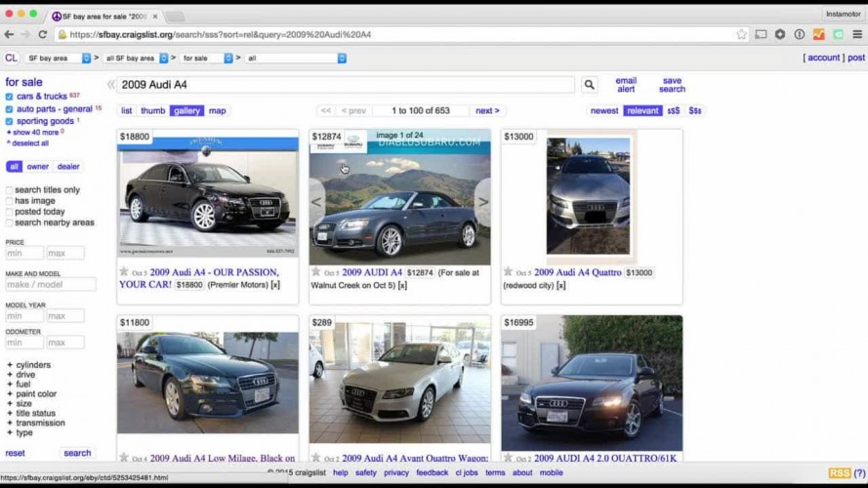This screenshot has height=488, width=868.
Task: Uncheck the cars & trucks category
Action: [x=9, y=97]
